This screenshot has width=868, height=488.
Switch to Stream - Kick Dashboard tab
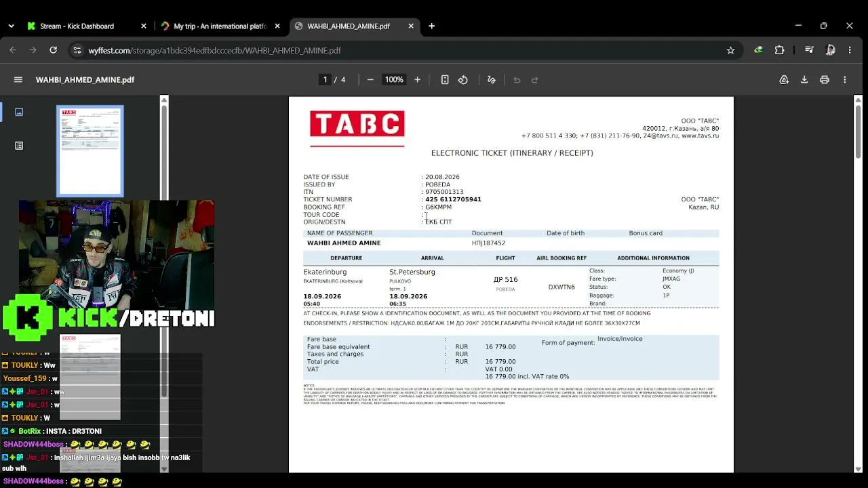point(77,26)
